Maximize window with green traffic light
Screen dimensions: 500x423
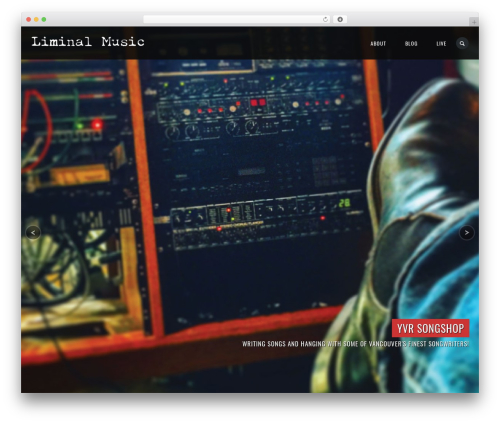point(44,20)
